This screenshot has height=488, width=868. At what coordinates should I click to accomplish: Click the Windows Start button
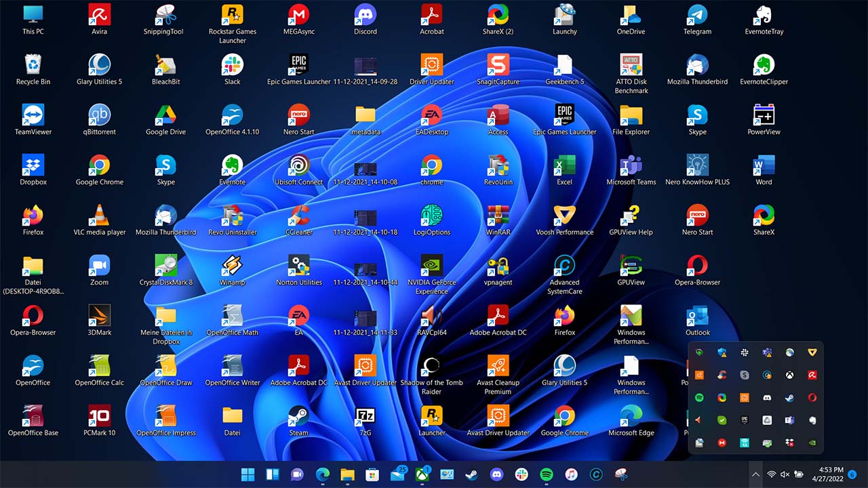coord(248,474)
